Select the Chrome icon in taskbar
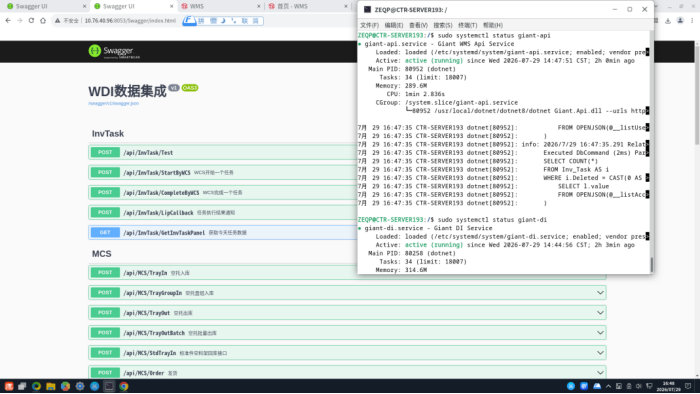Viewport: 700px width, 394px height. 124,386
